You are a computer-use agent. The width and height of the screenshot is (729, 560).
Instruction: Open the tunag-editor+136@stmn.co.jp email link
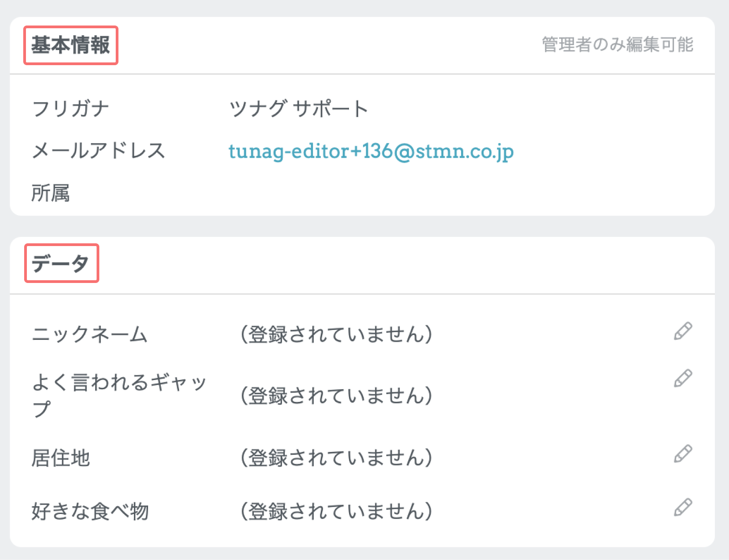371,151
